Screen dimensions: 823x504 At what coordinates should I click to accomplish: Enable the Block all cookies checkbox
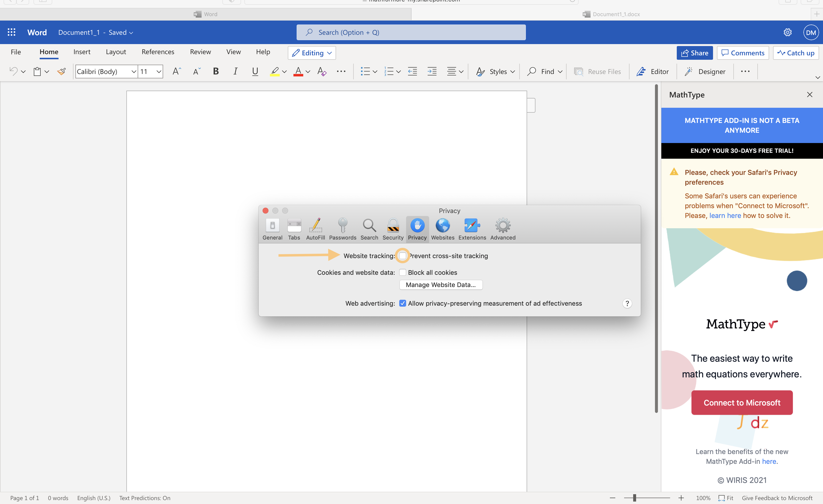[x=402, y=273]
